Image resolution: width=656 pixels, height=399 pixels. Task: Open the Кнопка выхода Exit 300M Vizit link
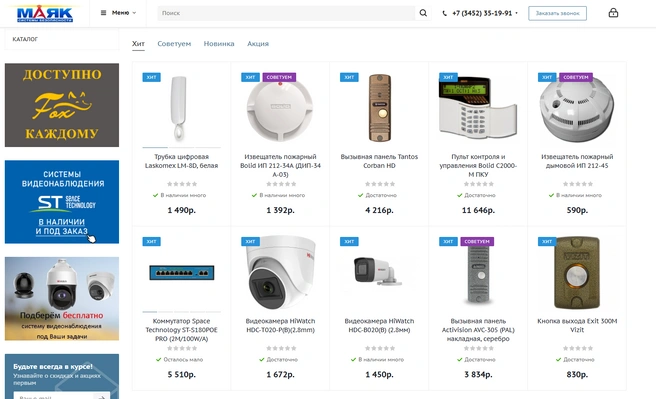577,325
